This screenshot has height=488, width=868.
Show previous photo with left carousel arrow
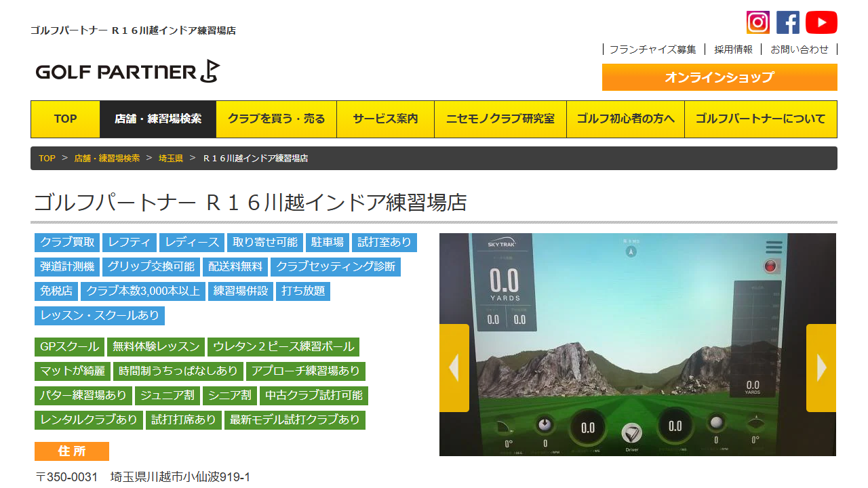click(454, 368)
